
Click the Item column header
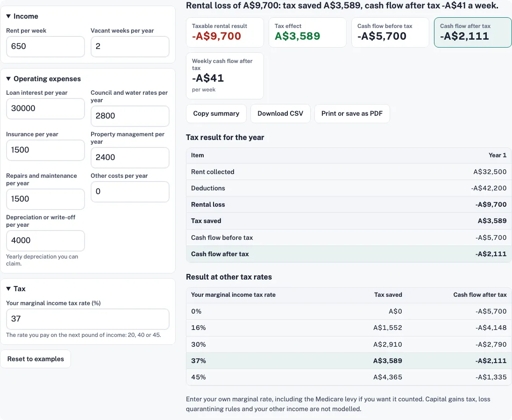click(198, 155)
